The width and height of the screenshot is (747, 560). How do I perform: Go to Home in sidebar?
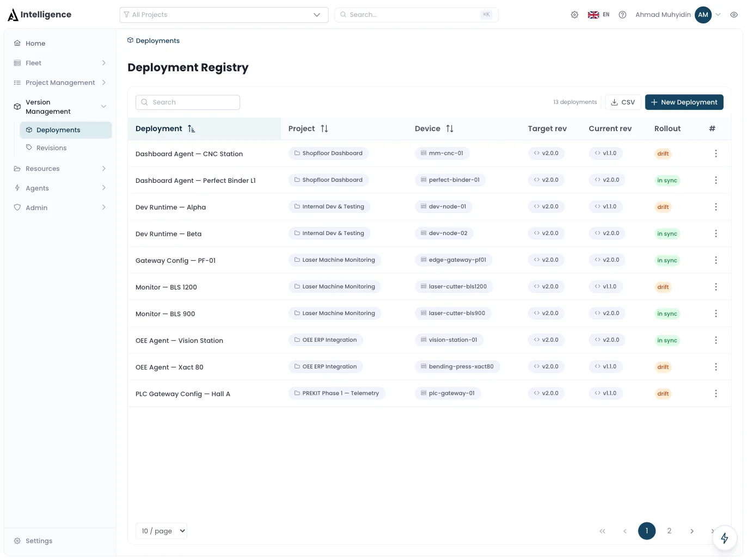[60, 44]
